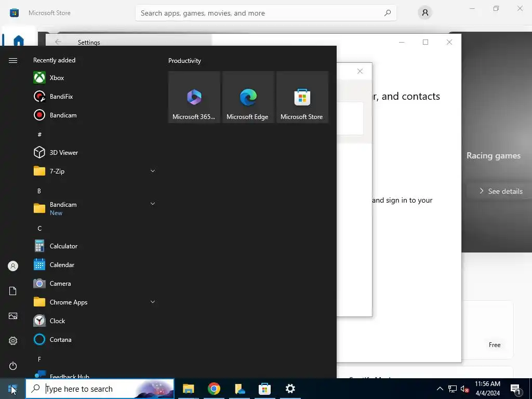Click See details in Microsoft Store

pos(501,191)
